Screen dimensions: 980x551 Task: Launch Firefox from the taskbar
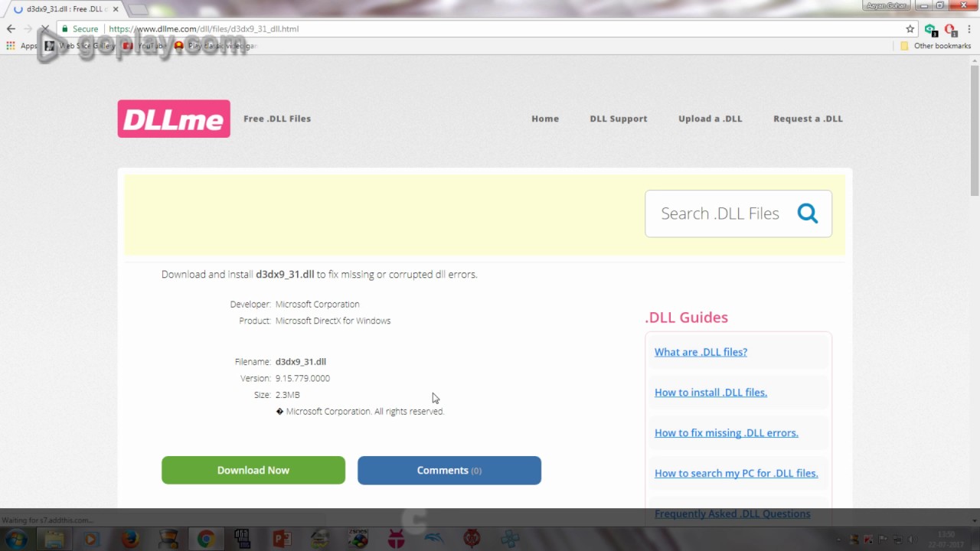coord(129,540)
